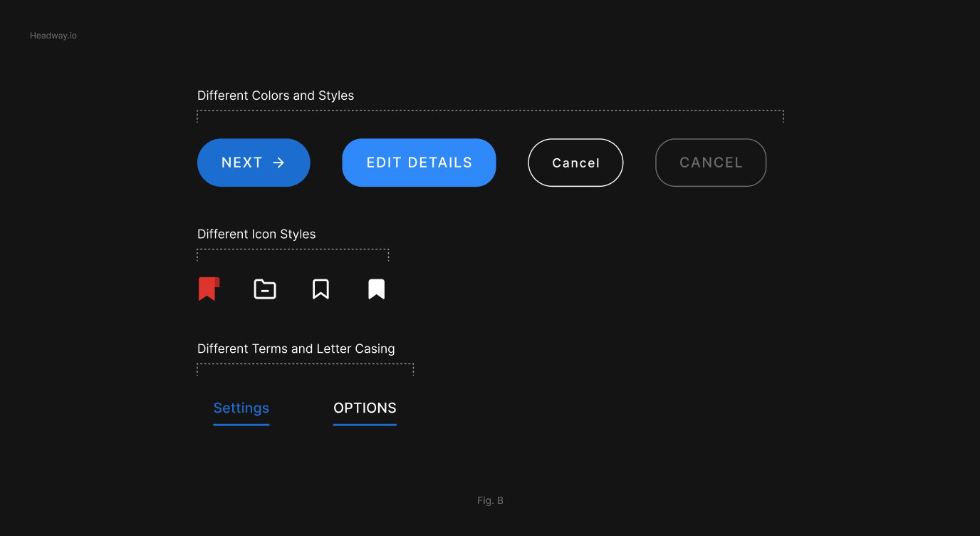980x536 pixels.
Task: Click the Headway.io logo text
Action: pyautogui.click(x=53, y=35)
